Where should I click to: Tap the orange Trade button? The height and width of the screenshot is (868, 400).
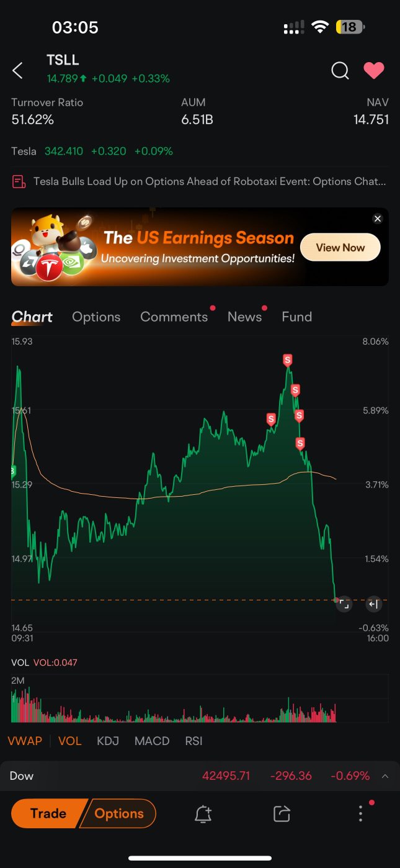(x=48, y=813)
